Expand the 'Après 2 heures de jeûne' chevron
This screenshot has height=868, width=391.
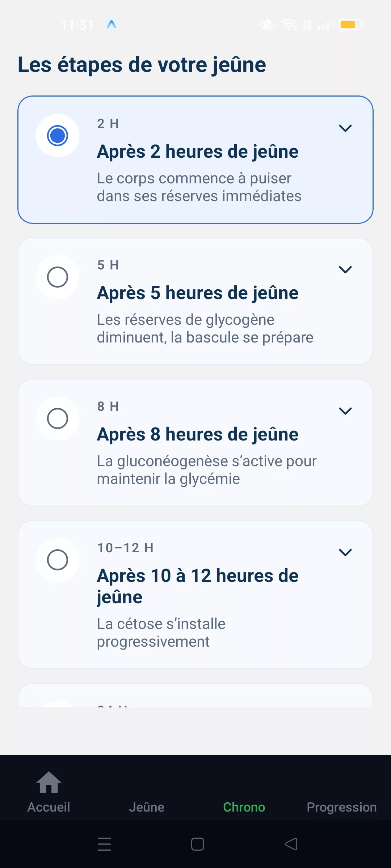tap(345, 128)
